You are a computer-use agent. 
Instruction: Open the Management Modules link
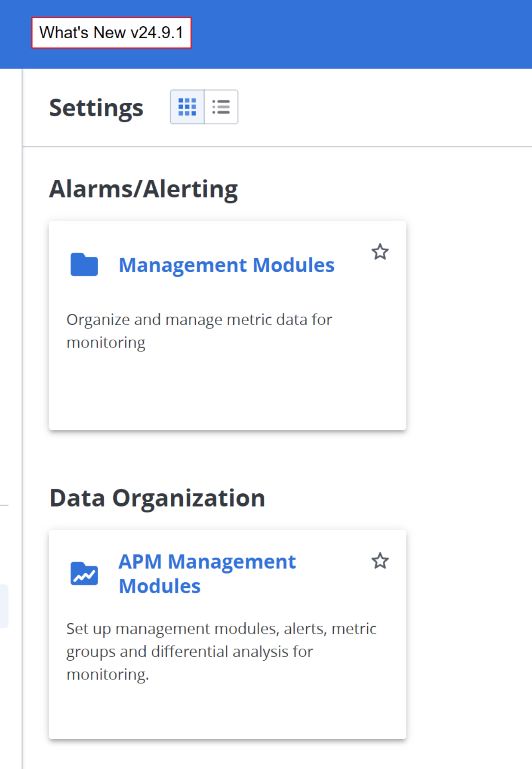tap(226, 265)
